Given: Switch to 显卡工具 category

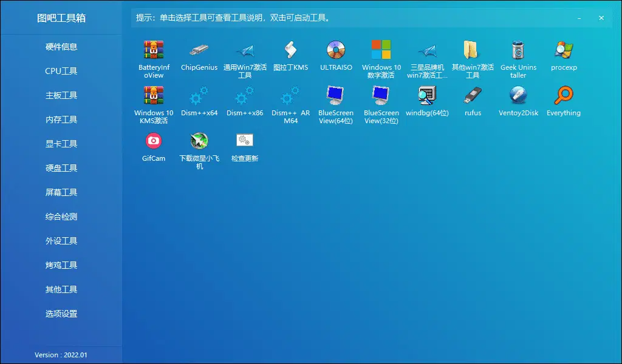Looking at the screenshot, I should (x=61, y=144).
